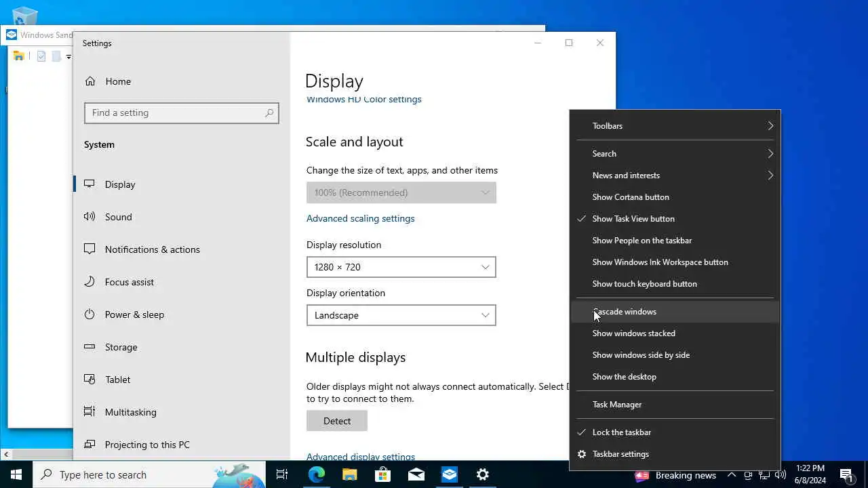868x488 pixels.
Task: Click the Sandbox horizontal scrollbar left arrow
Action: tap(6, 455)
